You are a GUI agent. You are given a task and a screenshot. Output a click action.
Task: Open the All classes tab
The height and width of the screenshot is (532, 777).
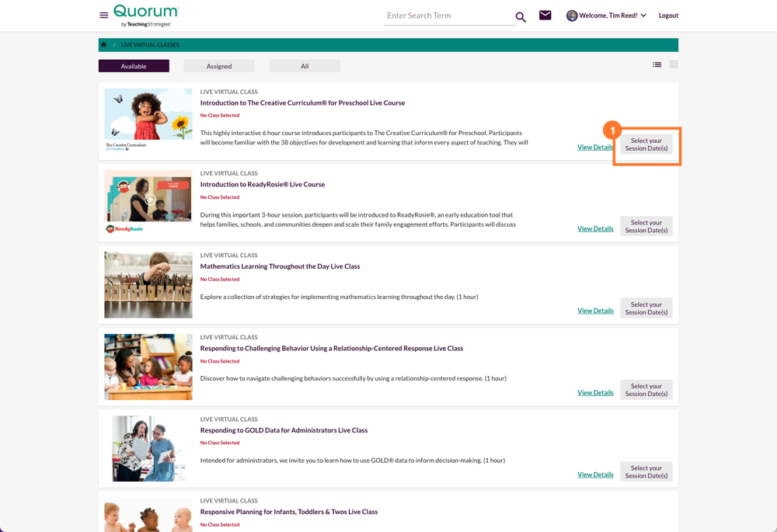(305, 65)
